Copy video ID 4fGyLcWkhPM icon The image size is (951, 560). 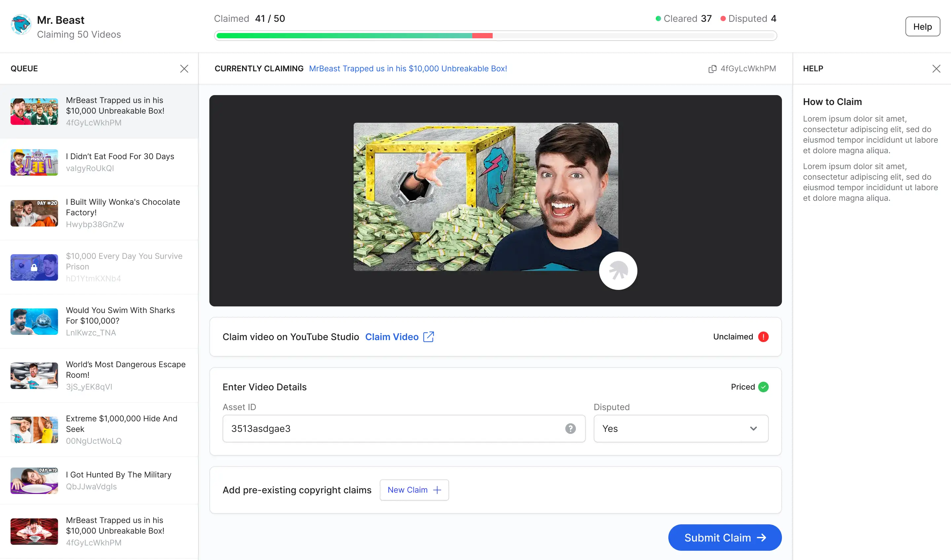click(x=713, y=69)
